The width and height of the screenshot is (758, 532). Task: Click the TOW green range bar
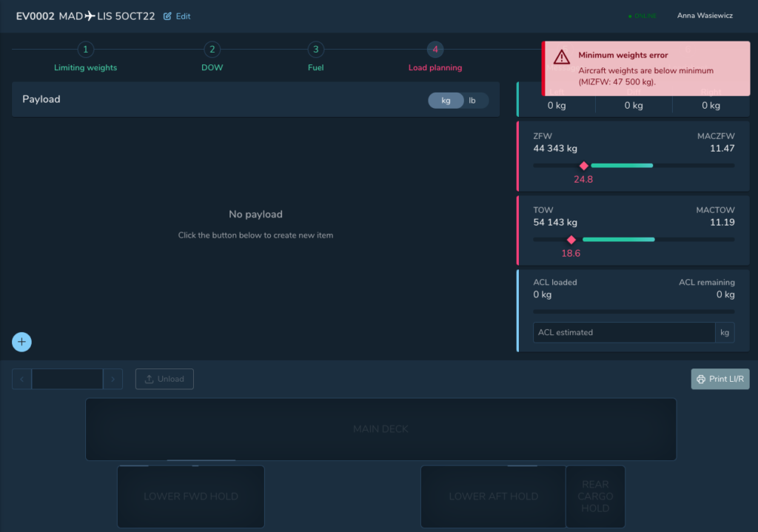pos(618,240)
